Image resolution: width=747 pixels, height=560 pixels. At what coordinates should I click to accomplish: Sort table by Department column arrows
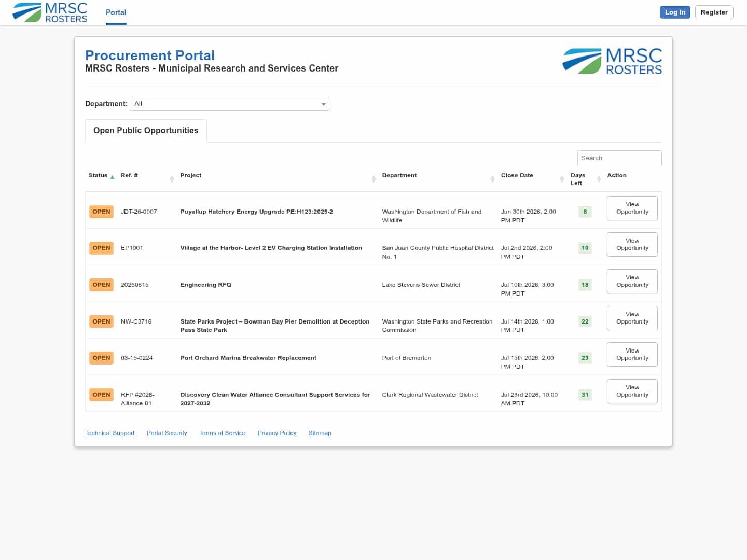[492, 179]
